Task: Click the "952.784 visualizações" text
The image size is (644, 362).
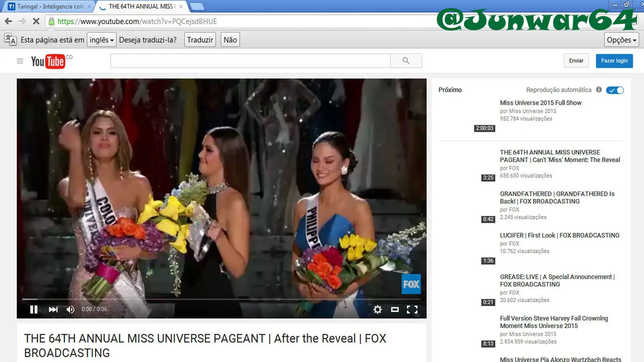Action: click(526, 119)
